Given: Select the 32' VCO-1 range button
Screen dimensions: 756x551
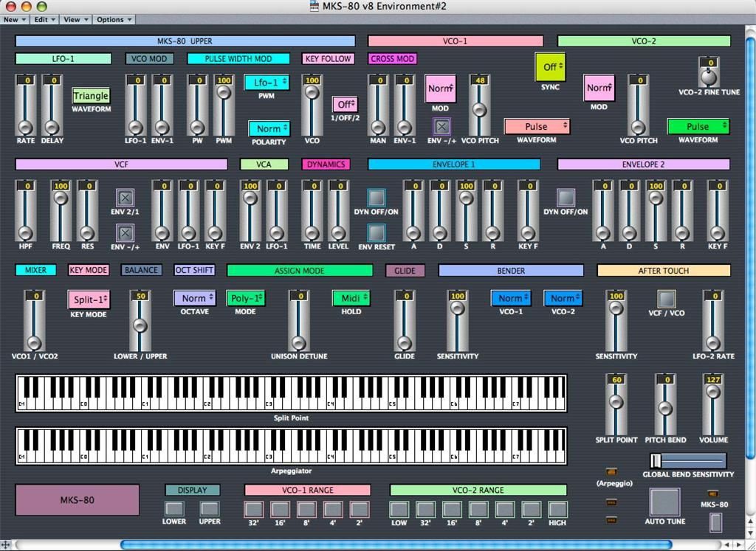Looking at the screenshot, I should [x=254, y=509].
